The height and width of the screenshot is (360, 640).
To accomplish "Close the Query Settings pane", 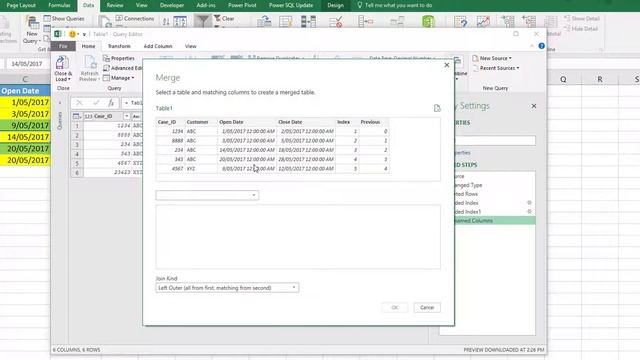I will [x=534, y=106].
